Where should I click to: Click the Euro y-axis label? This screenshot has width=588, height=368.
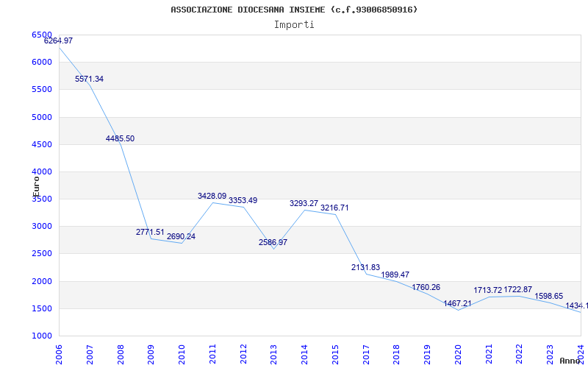click(x=36, y=186)
